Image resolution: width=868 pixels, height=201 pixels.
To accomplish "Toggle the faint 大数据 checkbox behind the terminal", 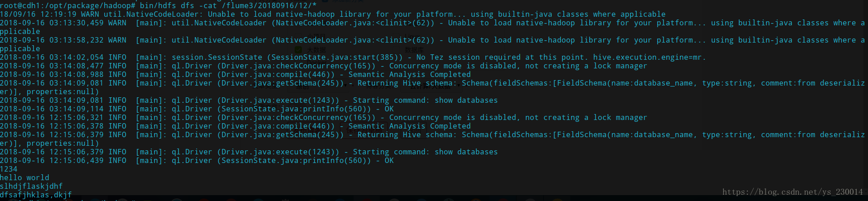I will (298, 49).
